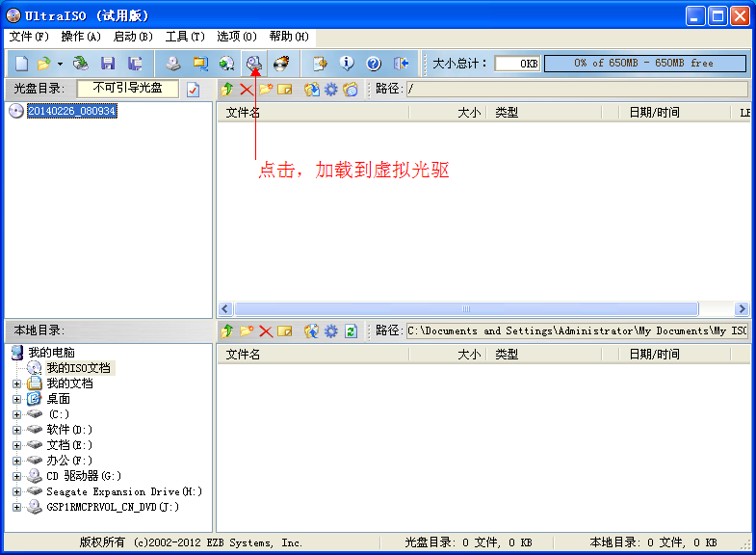This screenshot has width=756, height=555.
Task: Select the 20140226_080934 disc root
Action: [x=71, y=111]
